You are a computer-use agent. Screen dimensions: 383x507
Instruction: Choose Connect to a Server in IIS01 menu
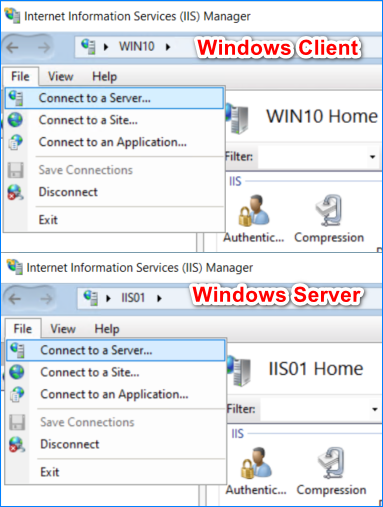click(x=116, y=350)
